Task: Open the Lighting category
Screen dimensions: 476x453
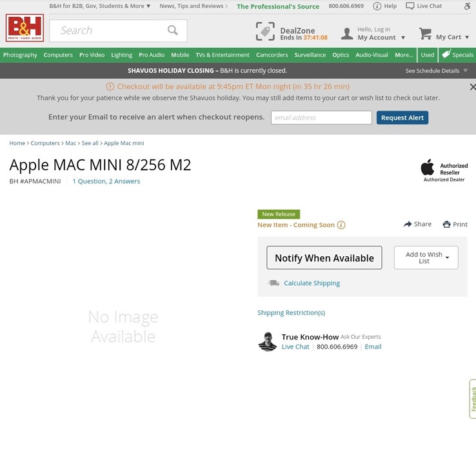Action: click(121, 55)
